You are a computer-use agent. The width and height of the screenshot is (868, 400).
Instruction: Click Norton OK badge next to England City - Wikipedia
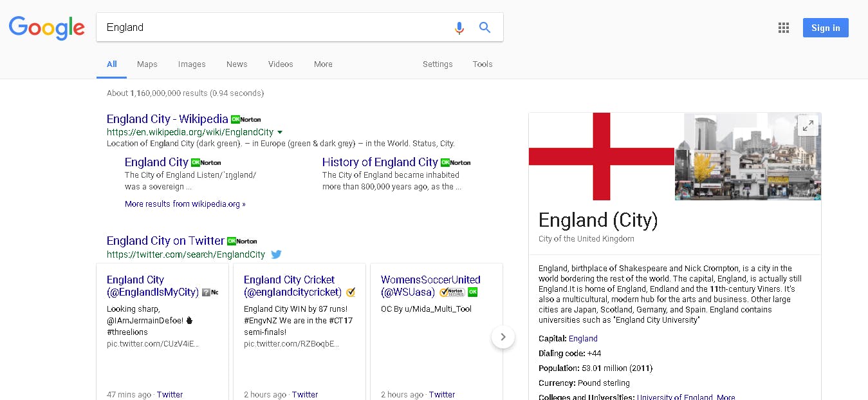pos(246,119)
